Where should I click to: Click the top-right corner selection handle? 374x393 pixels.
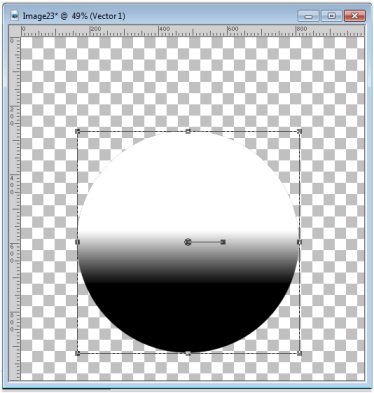(x=299, y=131)
